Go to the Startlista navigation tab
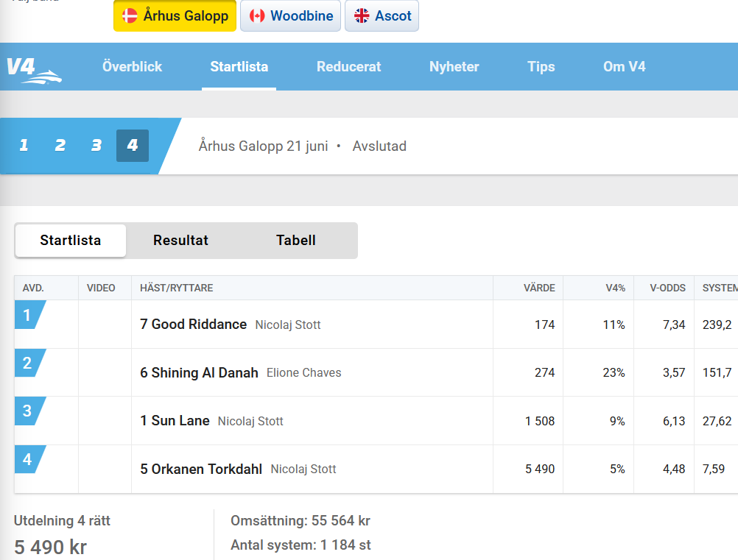738x560 pixels. click(239, 66)
